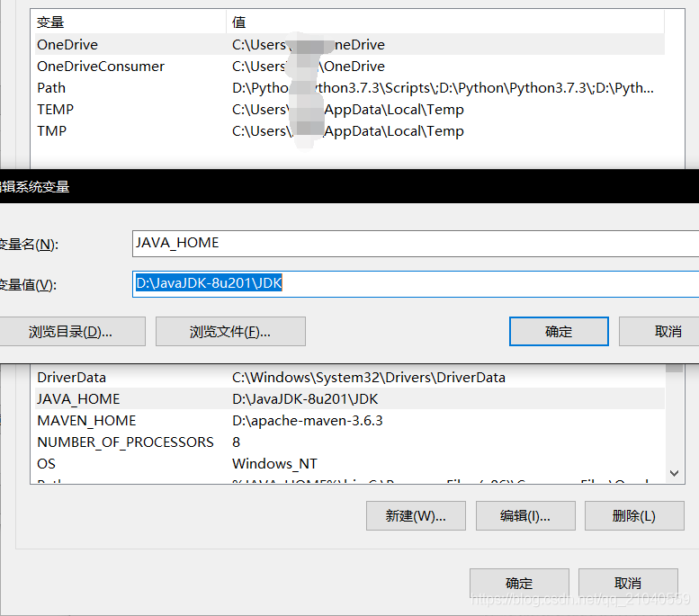Select the OneDriveConsumer user variable row
The image size is (699, 616).
[x=349, y=67]
